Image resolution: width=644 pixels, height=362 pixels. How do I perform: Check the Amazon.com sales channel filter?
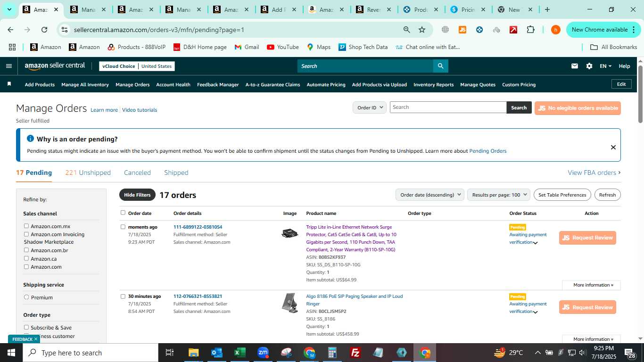point(26,267)
